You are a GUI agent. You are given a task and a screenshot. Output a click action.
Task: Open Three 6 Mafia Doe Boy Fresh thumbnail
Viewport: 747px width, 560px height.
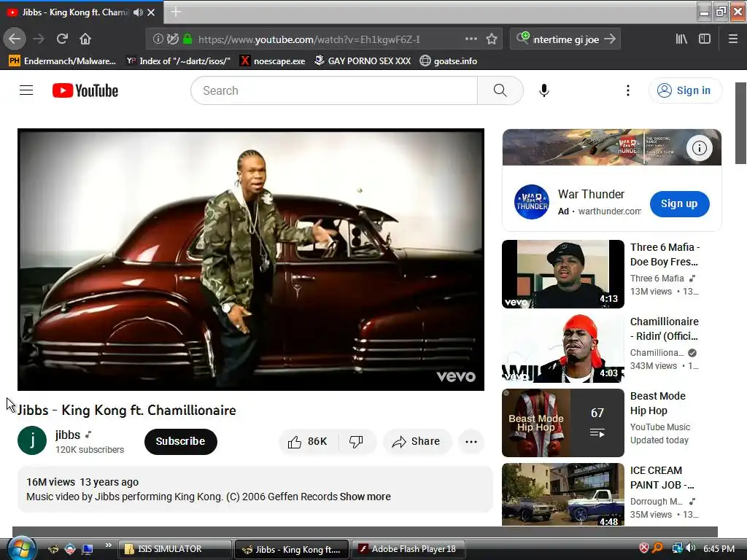point(563,274)
